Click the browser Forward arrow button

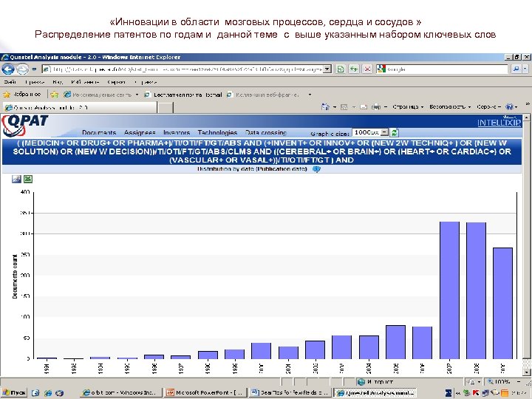pos(22,69)
